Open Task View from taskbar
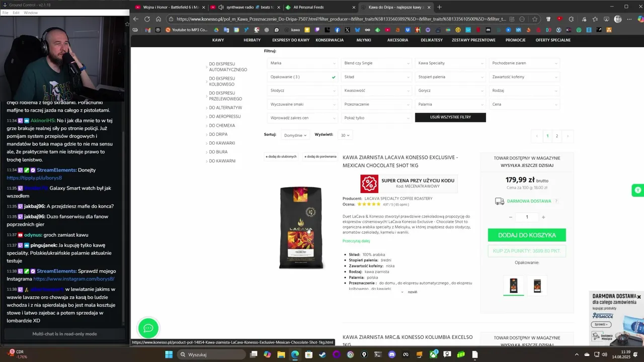 pyautogui.click(x=254, y=354)
